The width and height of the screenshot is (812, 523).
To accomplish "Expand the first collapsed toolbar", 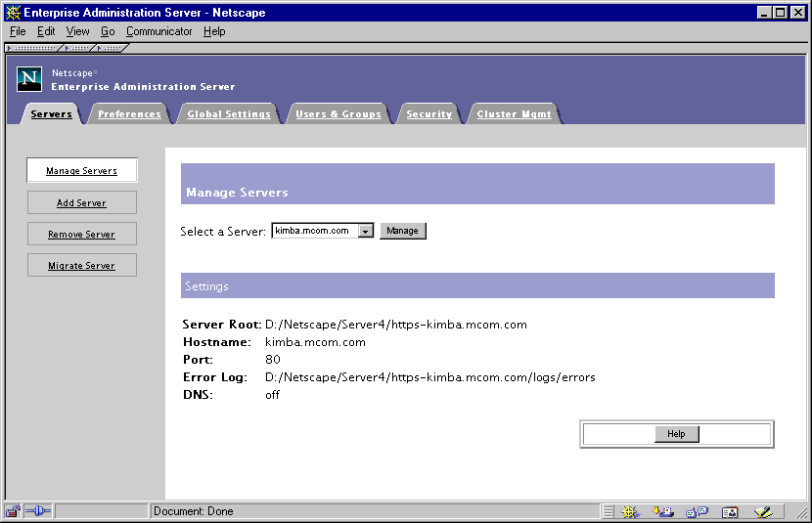I will (x=32, y=48).
